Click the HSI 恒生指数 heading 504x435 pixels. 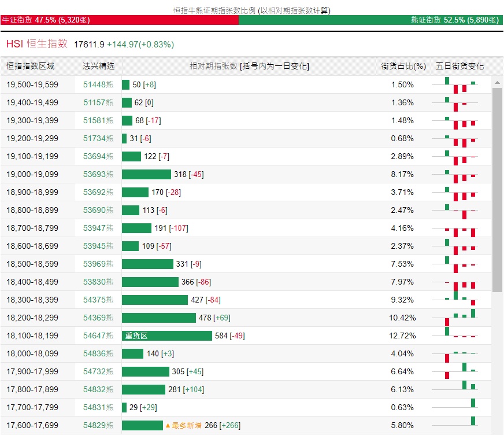(37, 44)
